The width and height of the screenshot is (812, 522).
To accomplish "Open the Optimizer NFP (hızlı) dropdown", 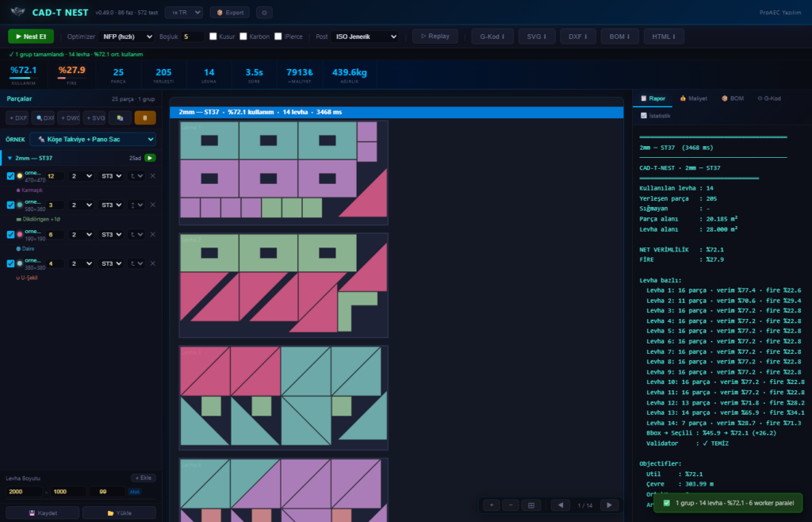I will (126, 36).
